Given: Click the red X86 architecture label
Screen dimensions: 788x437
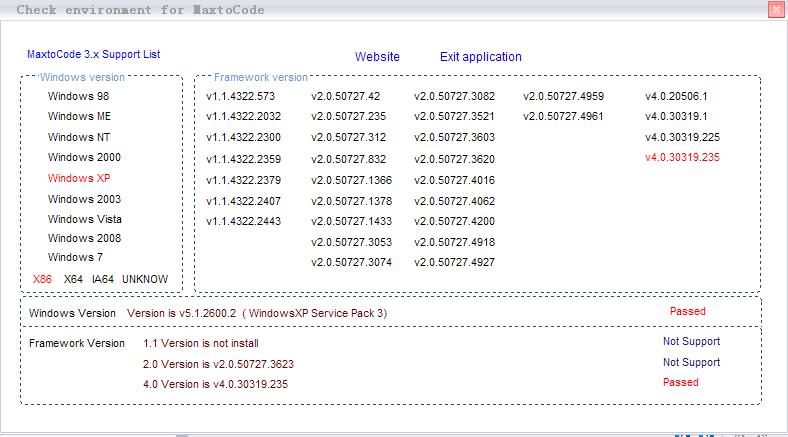Looking at the screenshot, I should (x=42, y=279).
